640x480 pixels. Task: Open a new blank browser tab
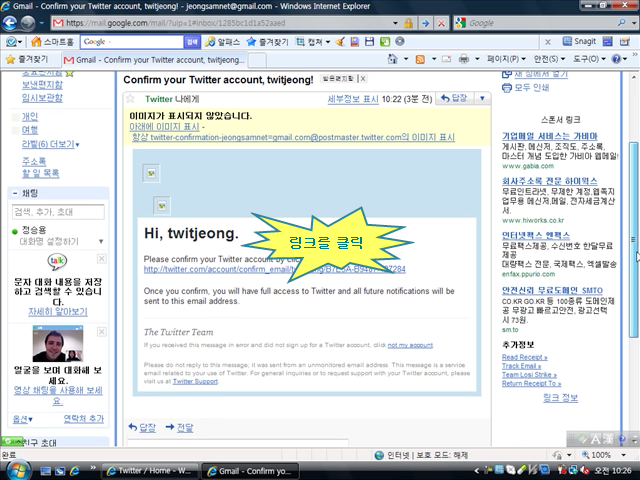click(x=257, y=60)
